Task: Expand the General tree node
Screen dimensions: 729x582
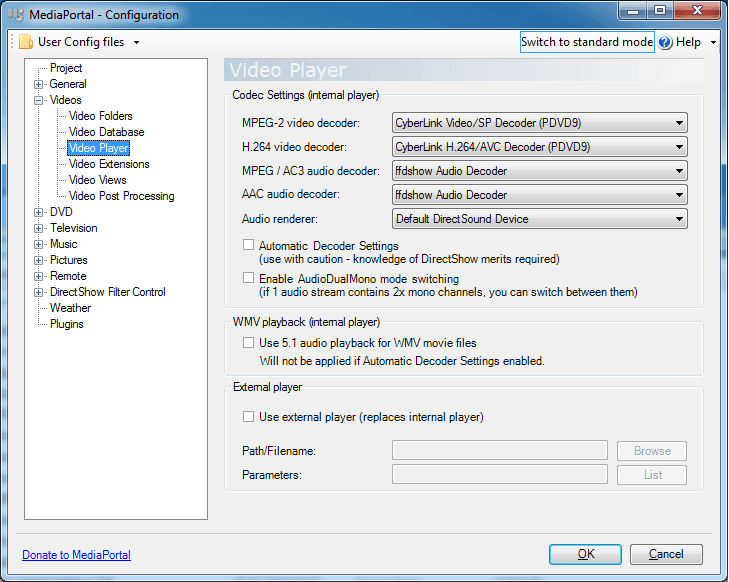Action: click(x=39, y=85)
